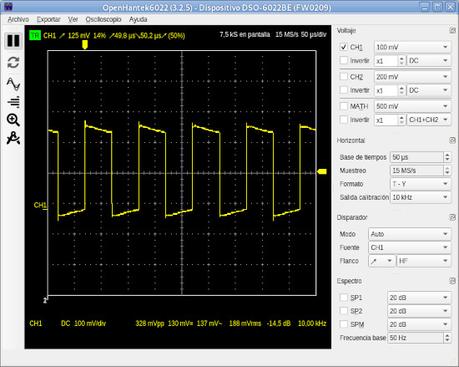Activate the zoom magnifier icon
The width and height of the screenshot is (459, 367).
(x=13, y=120)
